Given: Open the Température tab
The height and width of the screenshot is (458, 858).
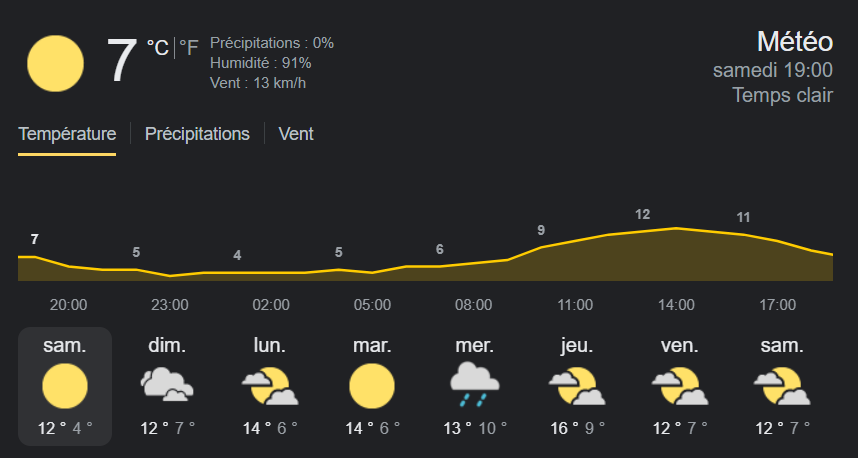Looking at the screenshot, I should click(67, 134).
